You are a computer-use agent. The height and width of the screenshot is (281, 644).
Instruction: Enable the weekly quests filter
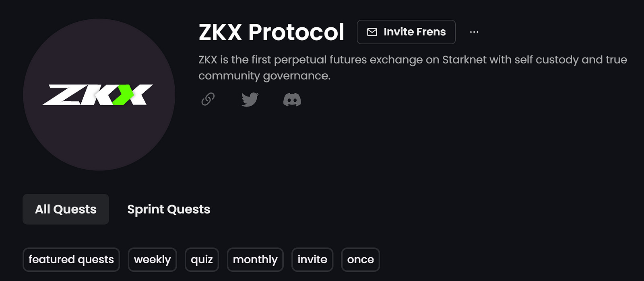click(152, 259)
